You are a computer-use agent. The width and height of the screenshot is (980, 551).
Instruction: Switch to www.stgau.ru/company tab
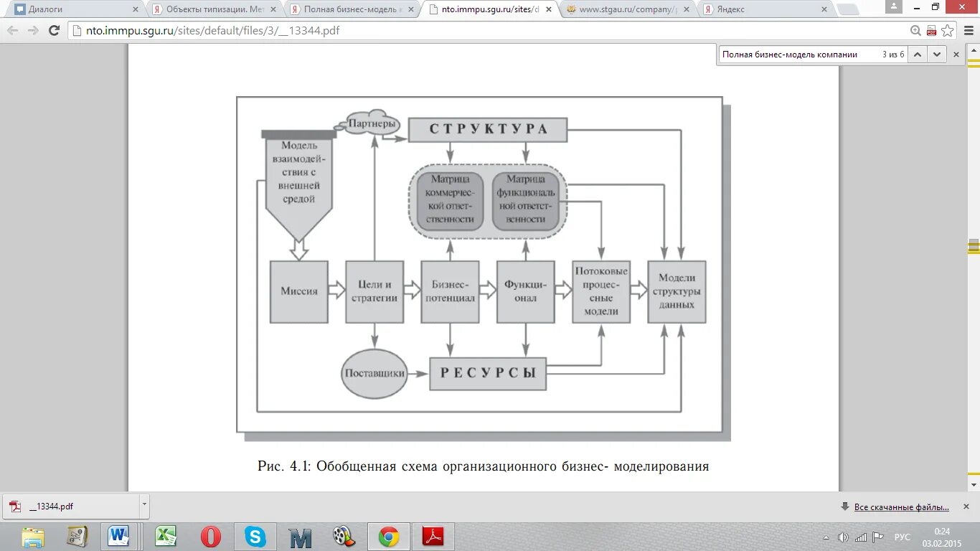tap(627, 9)
